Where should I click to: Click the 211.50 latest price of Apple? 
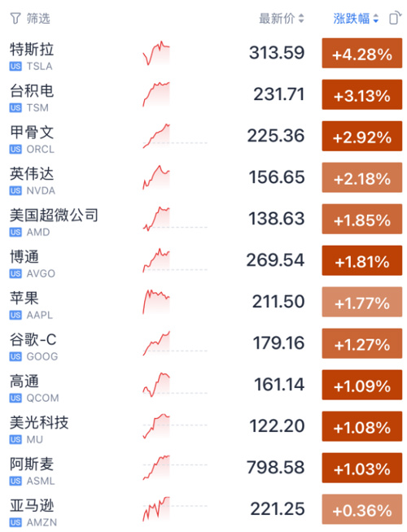point(278,302)
